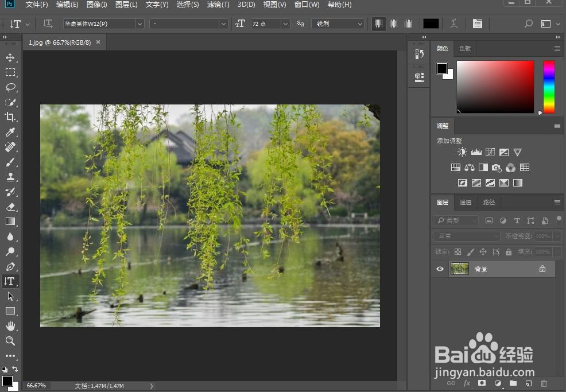Open the 滤镜(T) menu
The height and width of the screenshot is (392, 566).
[x=218, y=5]
